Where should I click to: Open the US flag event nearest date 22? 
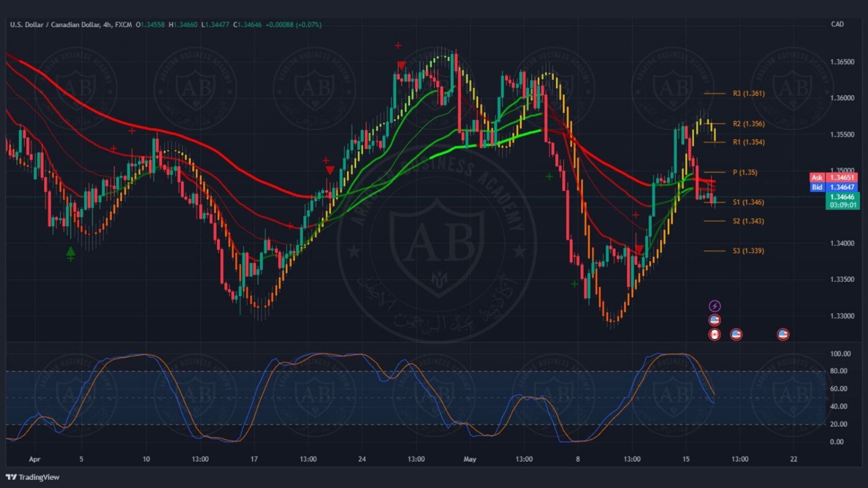(783, 334)
